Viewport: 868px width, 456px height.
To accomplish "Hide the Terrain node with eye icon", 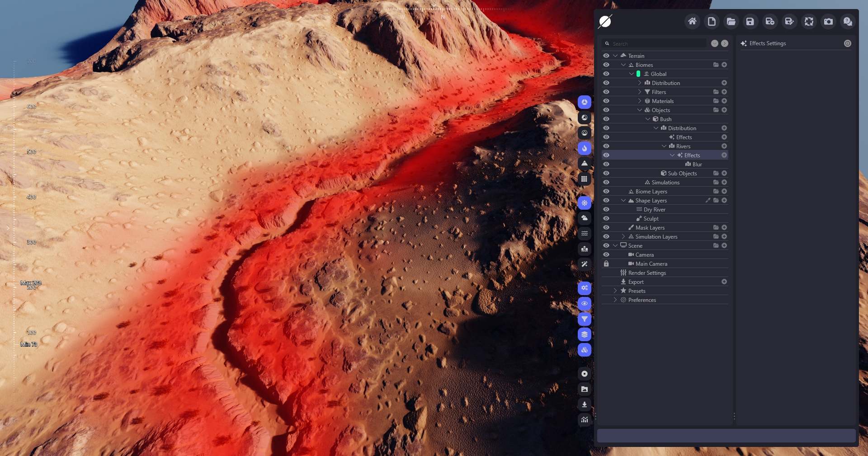I will (x=606, y=56).
